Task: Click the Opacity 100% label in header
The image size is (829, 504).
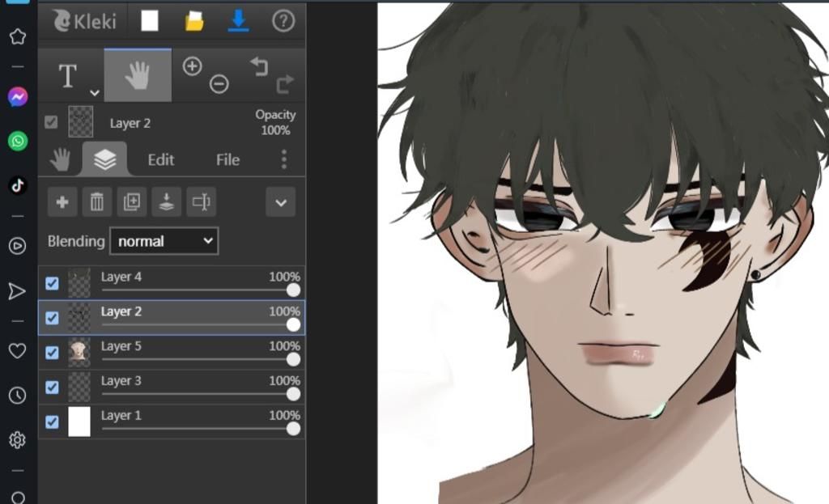Action: coord(275,123)
